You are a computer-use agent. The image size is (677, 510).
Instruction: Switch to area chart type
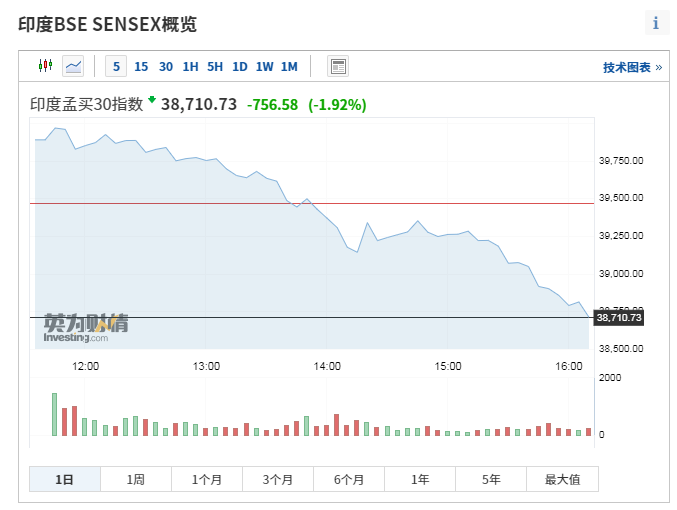click(73, 66)
